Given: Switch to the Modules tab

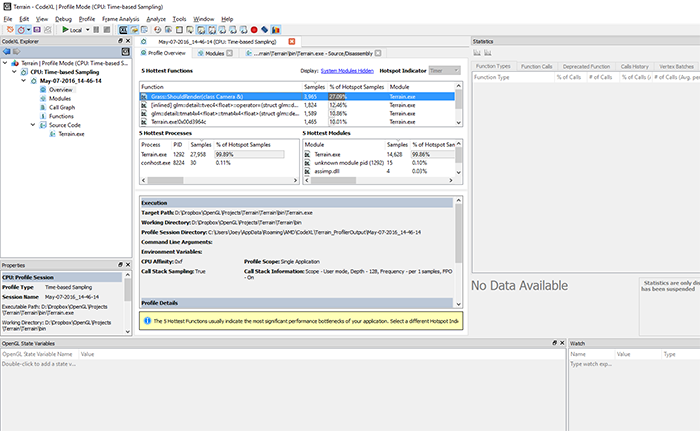Looking at the screenshot, I should 216,52.
